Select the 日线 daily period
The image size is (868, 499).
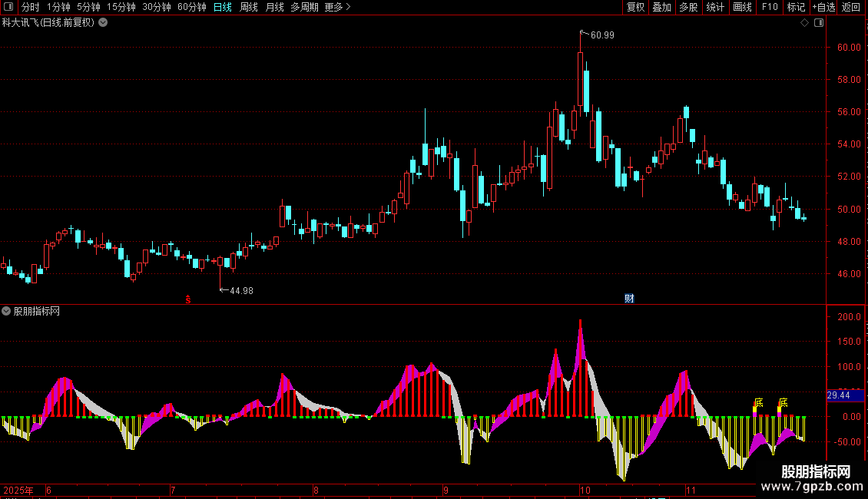click(223, 7)
